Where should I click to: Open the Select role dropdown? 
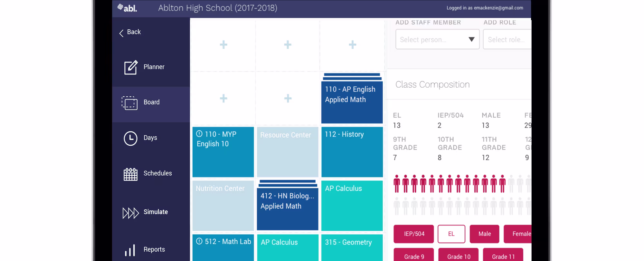(x=507, y=39)
